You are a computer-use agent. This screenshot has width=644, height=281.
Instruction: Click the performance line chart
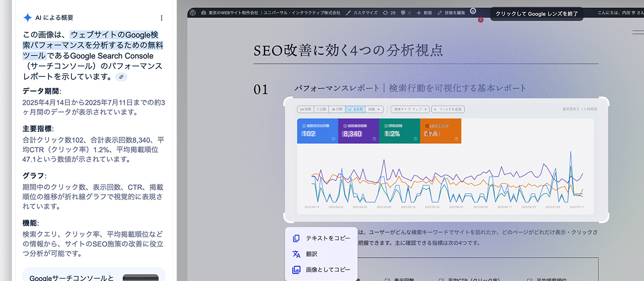click(447, 177)
